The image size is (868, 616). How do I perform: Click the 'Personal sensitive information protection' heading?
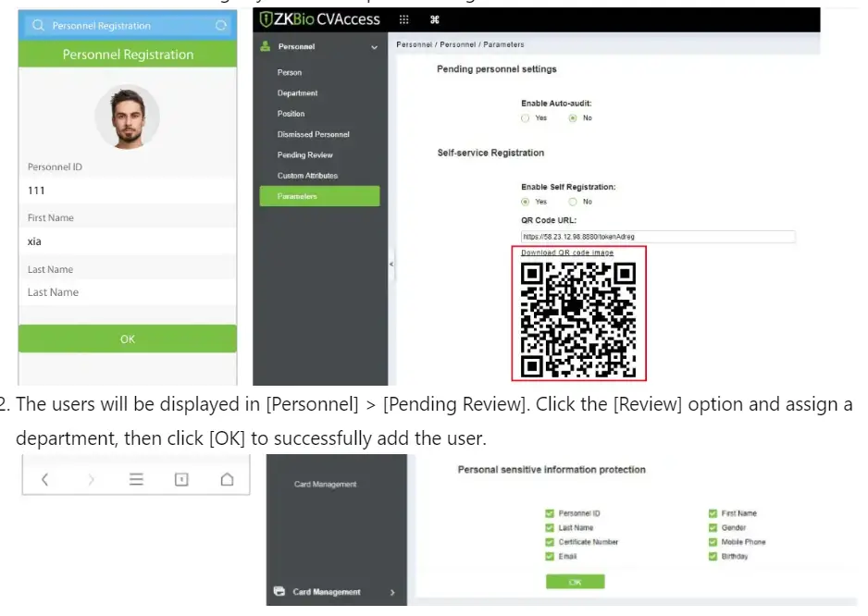coord(552,469)
